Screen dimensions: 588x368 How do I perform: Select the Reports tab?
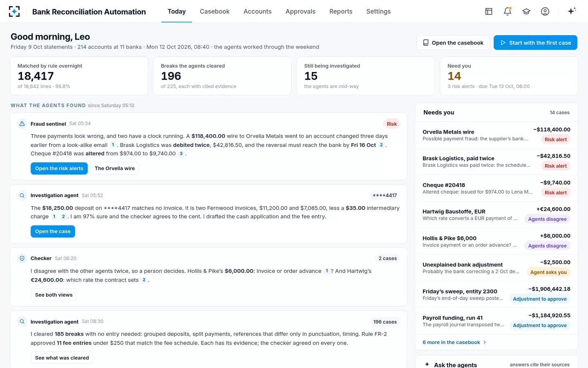tap(341, 11)
